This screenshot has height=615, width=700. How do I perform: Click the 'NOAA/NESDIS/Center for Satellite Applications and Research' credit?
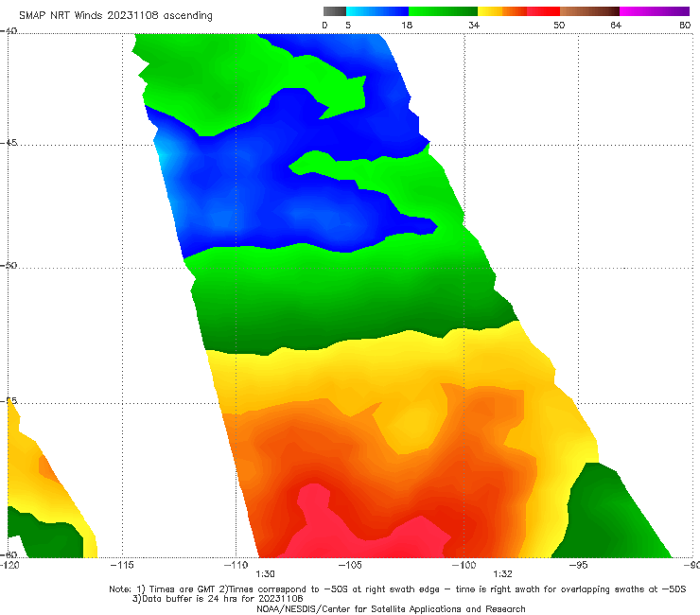tap(391, 609)
